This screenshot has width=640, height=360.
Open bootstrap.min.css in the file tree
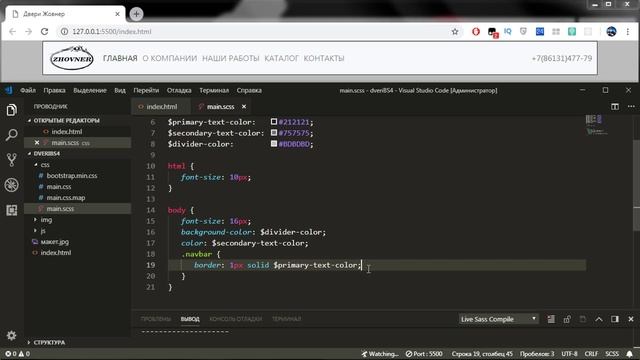tap(72, 176)
